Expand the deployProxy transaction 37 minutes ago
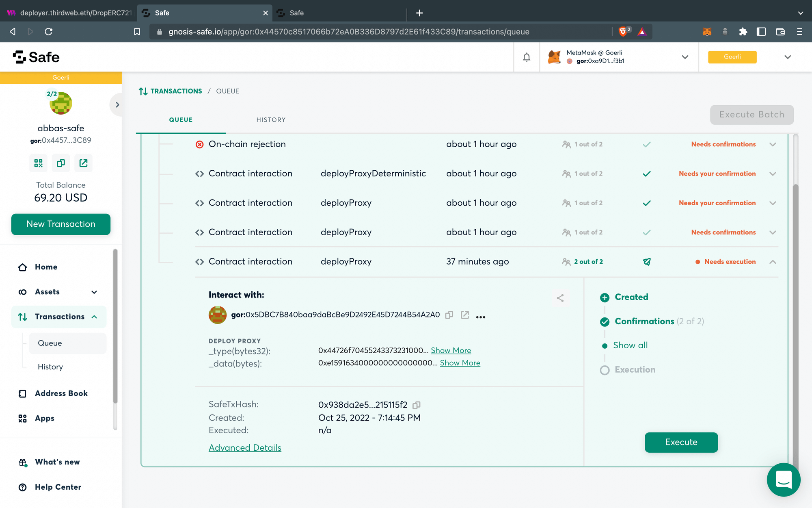Screen dimensions: 812x508 pyautogui.click(x=773, y=261)
